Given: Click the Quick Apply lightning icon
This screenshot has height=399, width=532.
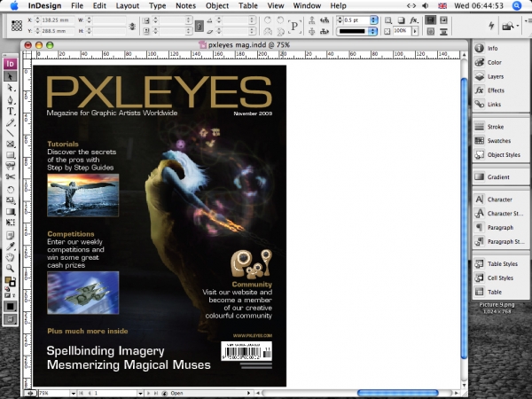Looking at the screenshot, I should click(491, 26).
